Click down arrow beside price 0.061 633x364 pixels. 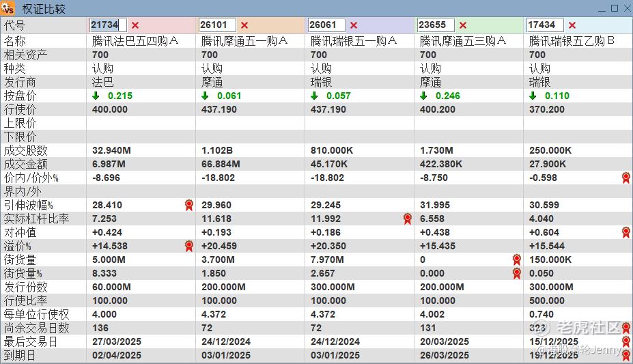click(205, 96)
